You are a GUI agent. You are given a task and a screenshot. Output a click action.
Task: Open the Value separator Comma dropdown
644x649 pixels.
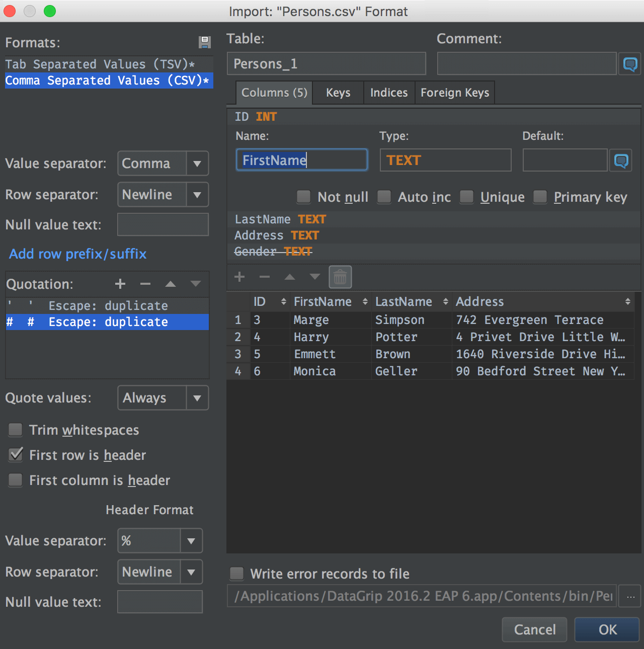point(197,164)
